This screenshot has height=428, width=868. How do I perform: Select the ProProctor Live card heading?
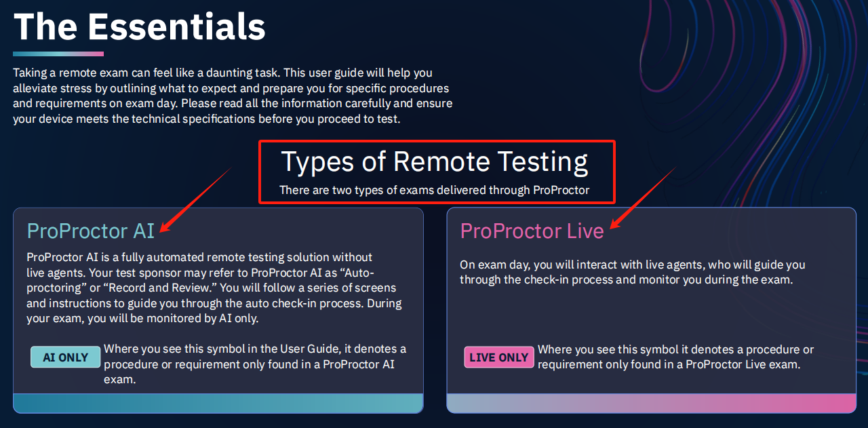(532, 231)
